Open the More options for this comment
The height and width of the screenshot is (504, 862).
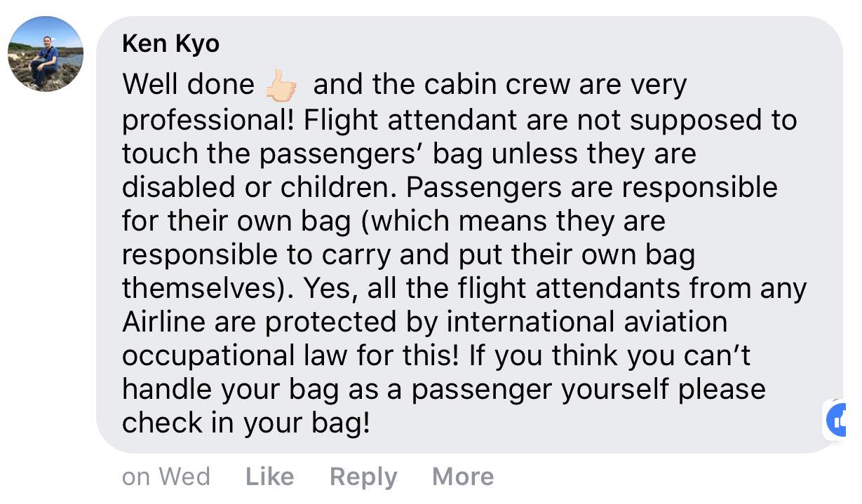click(x=463, y=477)
